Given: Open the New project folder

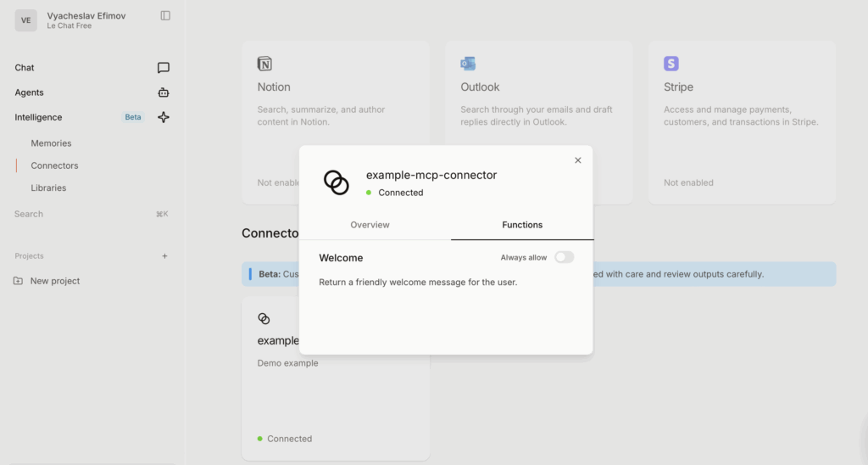Looking at the screenshot, I should tap(54, 281).
